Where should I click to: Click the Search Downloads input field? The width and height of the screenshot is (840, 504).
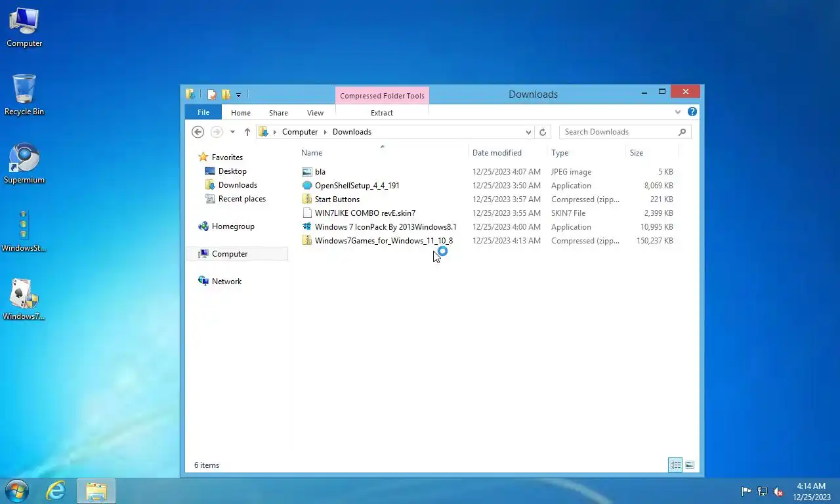click(618, 132)
